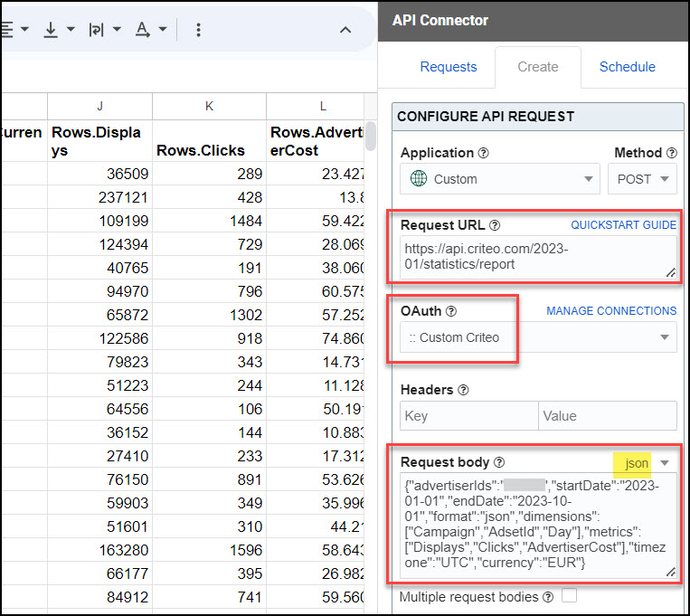
Task: Select the clicks cell containing 191
Action: click(x=209, y=268)
